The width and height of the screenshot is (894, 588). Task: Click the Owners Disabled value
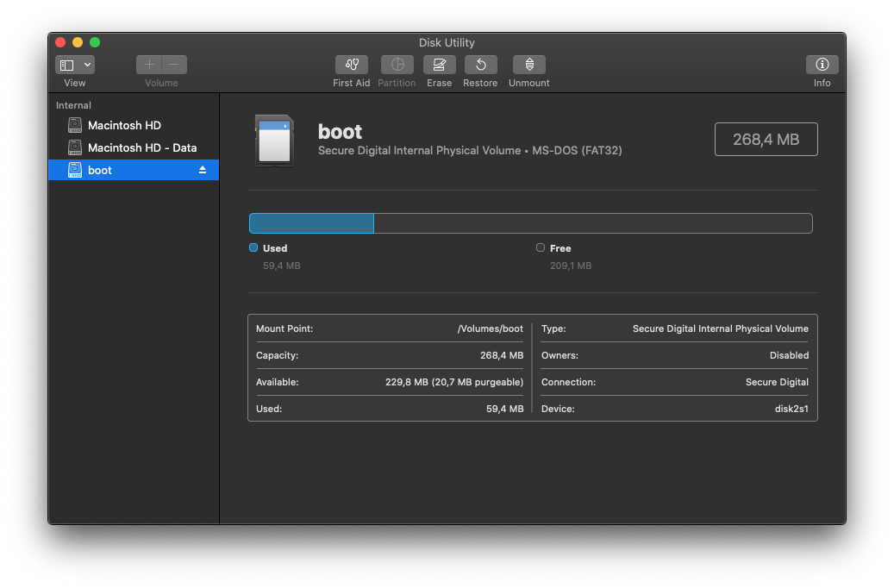789,355
